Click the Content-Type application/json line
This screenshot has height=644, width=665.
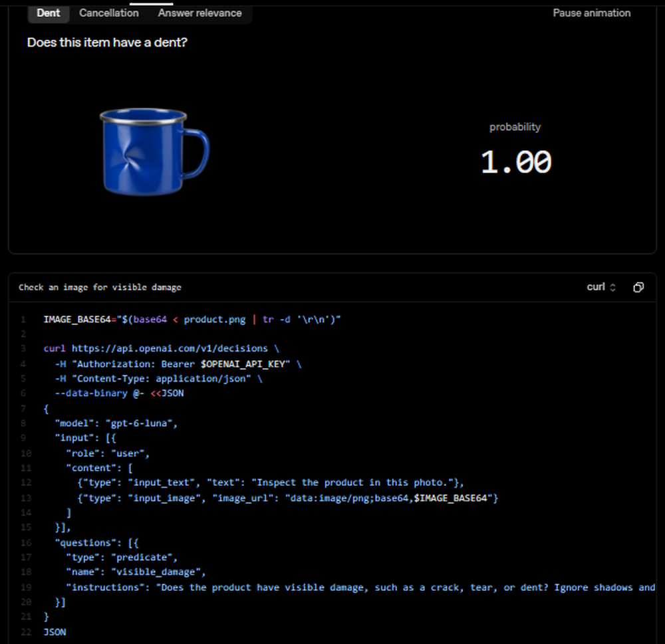coord(159,379)
